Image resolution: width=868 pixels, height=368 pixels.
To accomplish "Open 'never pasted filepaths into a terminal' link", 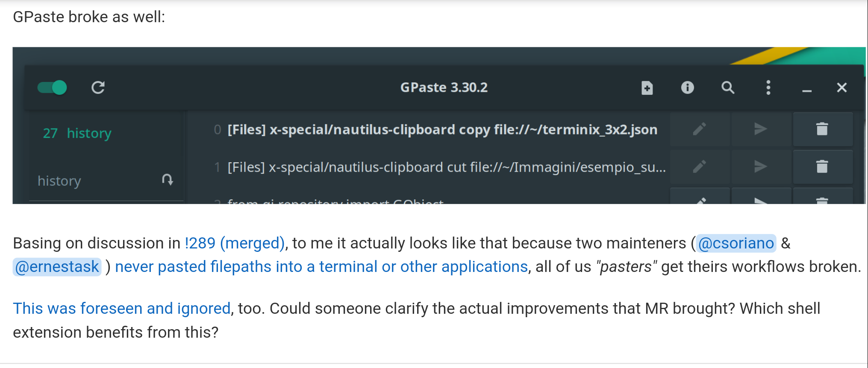I will click(x=321, y=267).
